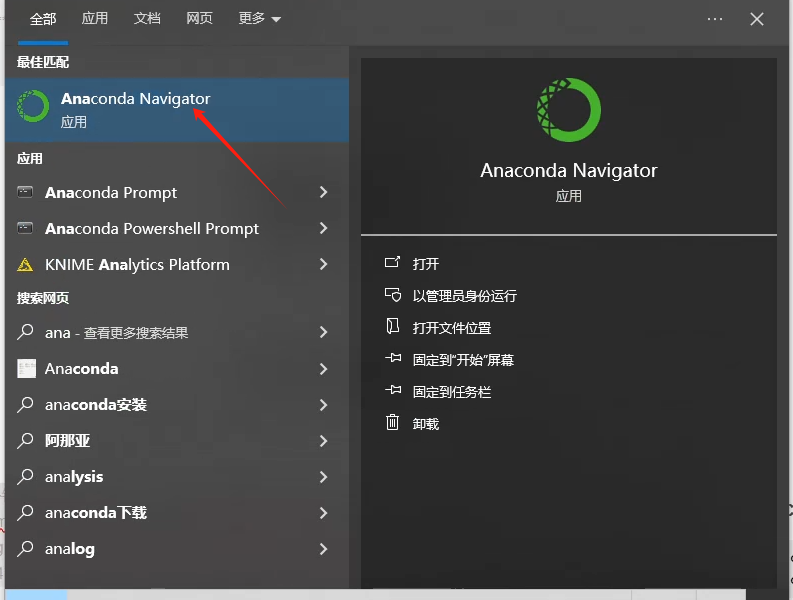
Task: Choose 卸载 to uninstall
Action: coord(426,423)
